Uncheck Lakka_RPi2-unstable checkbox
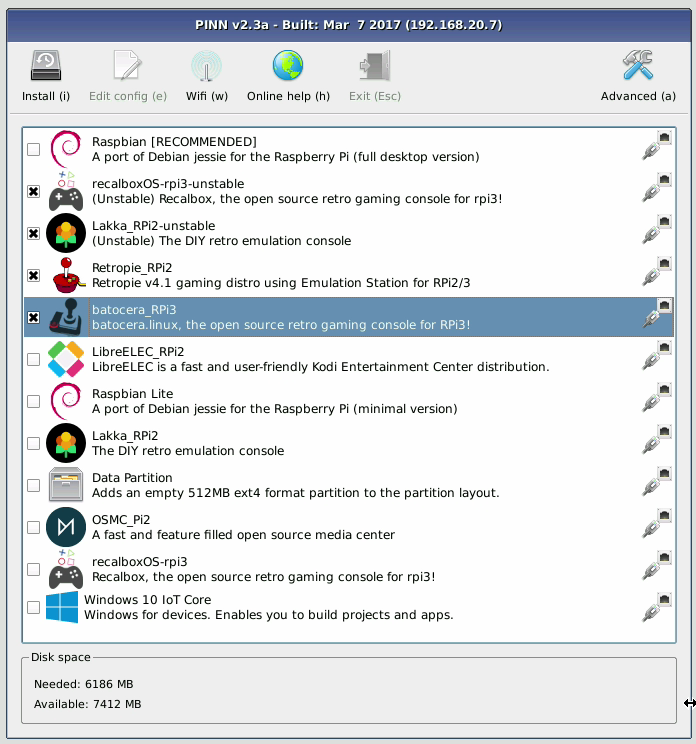 point(33,233)
